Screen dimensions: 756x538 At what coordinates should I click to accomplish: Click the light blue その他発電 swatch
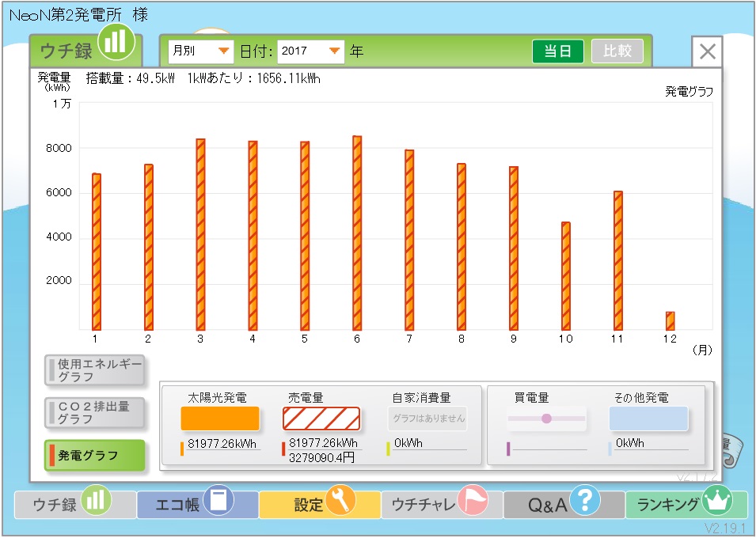[648, 419]
